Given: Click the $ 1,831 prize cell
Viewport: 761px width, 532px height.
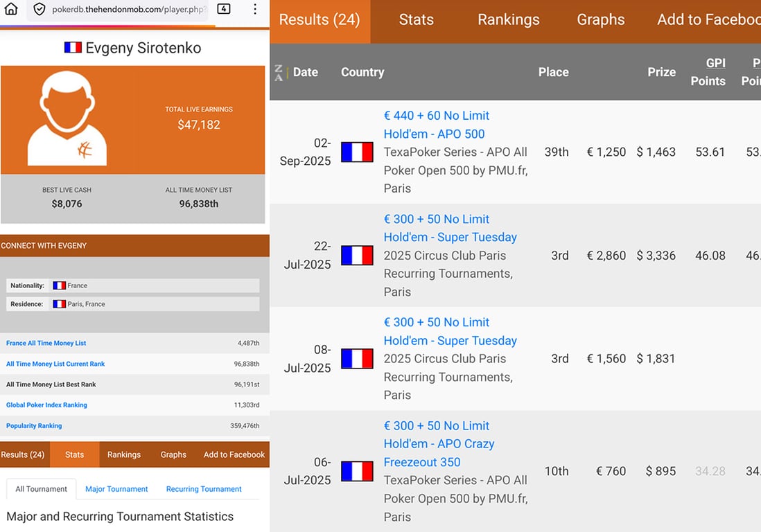Looking at the screenshot, I should click(656, 359).
